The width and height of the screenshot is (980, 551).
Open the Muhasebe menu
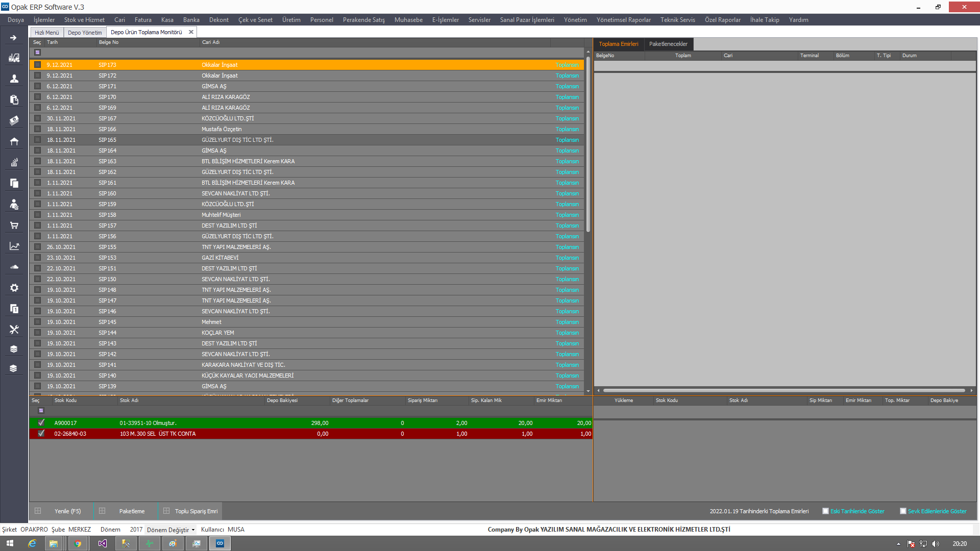(x=408, y=20)
